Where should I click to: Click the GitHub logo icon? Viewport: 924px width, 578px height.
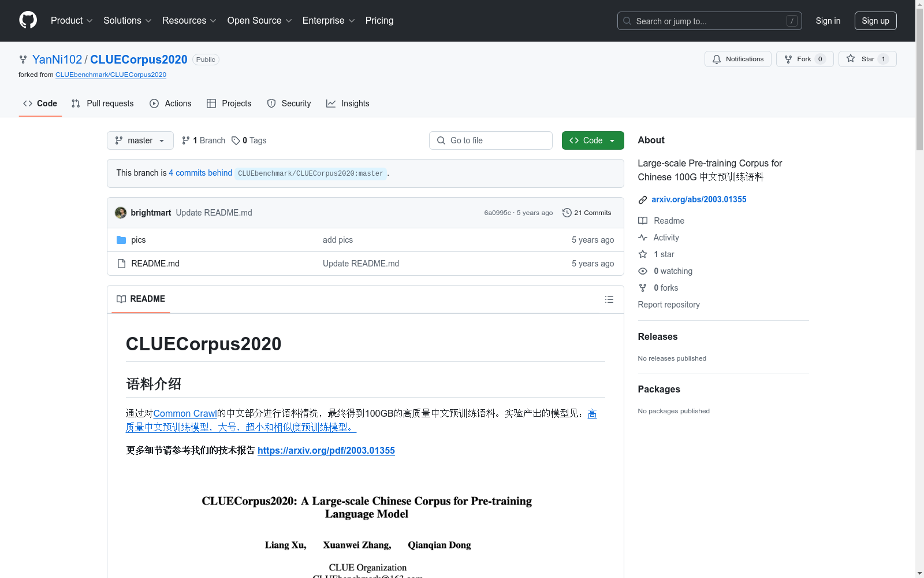[28, 20]
